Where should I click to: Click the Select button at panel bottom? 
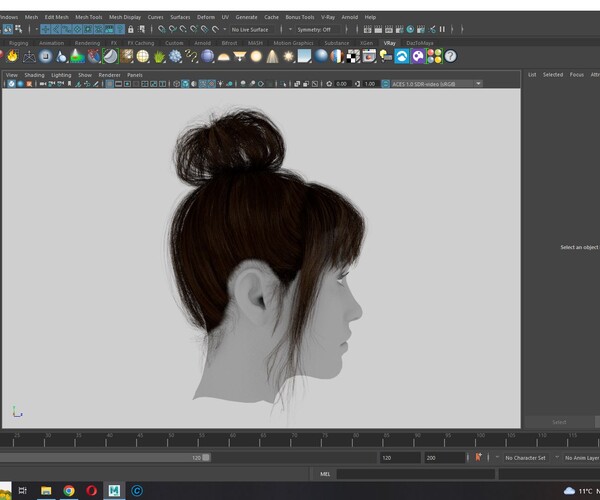point(559,422)
